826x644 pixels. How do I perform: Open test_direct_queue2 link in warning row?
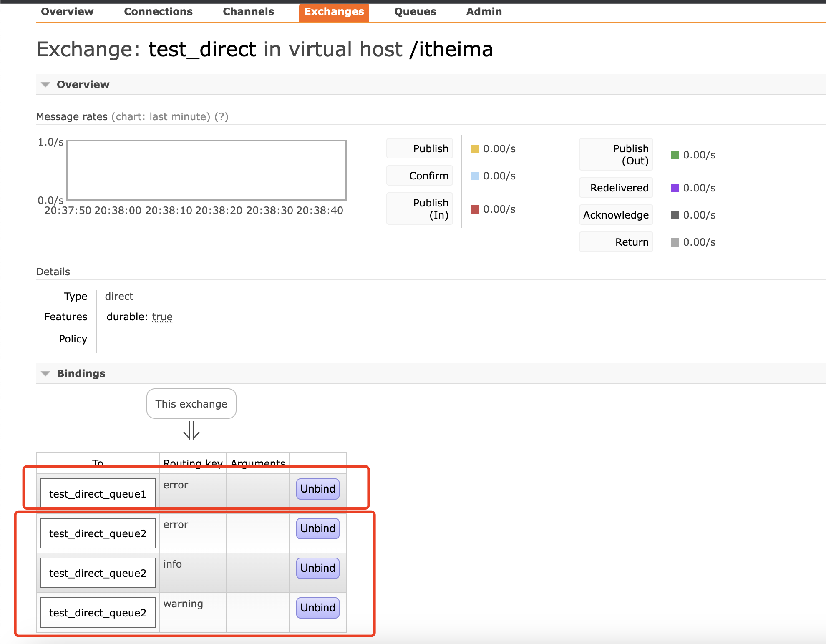click(98, 613)
